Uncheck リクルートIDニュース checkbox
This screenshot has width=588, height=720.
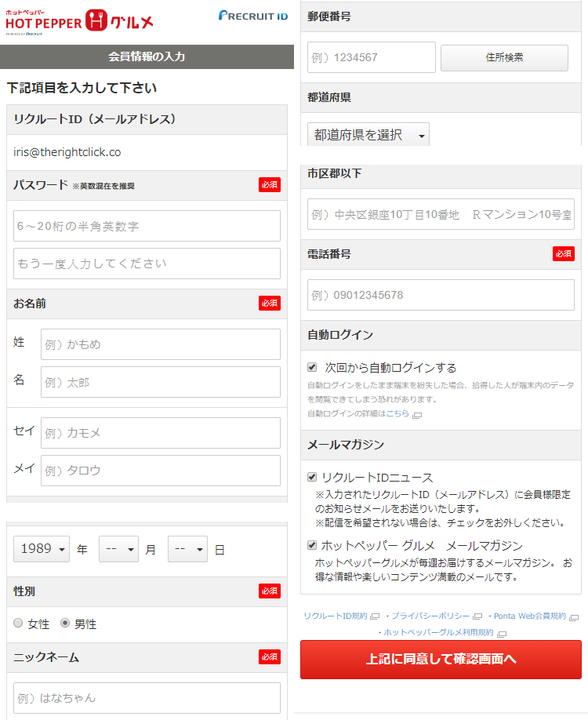coord(312,477)
